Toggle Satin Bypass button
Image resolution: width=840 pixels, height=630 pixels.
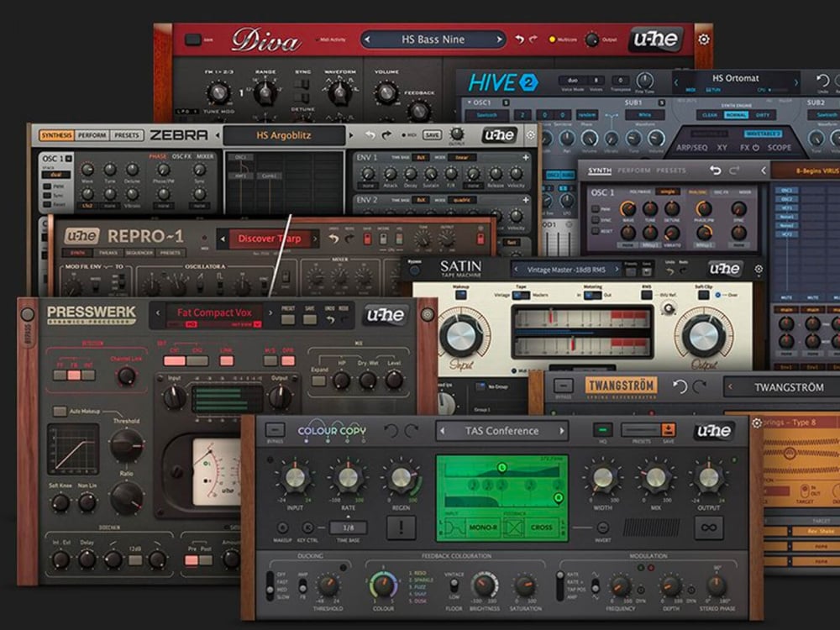coord(414,270)
